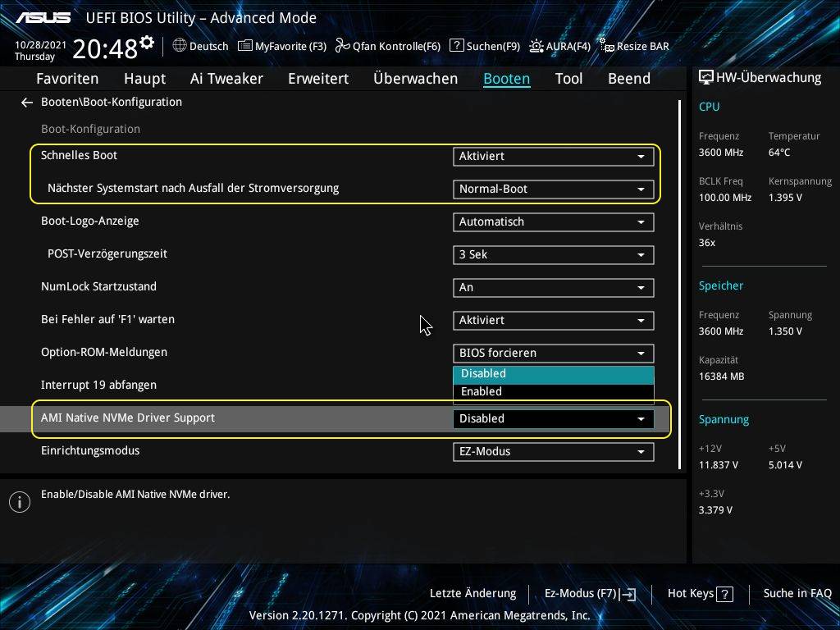Click the 10/28/2021 date

click(40, 45)
